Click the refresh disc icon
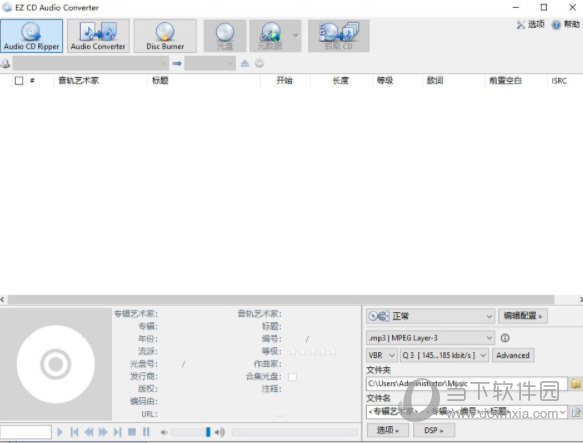 point(260,64)
